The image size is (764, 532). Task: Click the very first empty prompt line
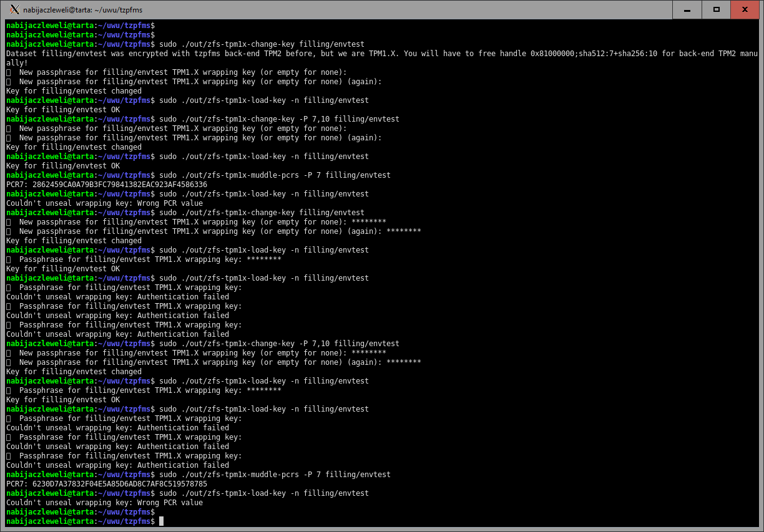pyautogui.click(x=80, y=26)
